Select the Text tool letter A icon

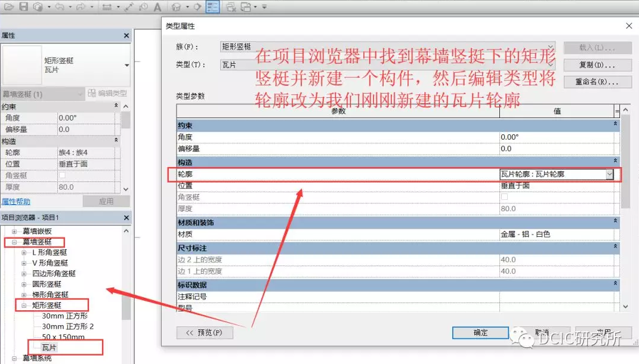point(158,7)
